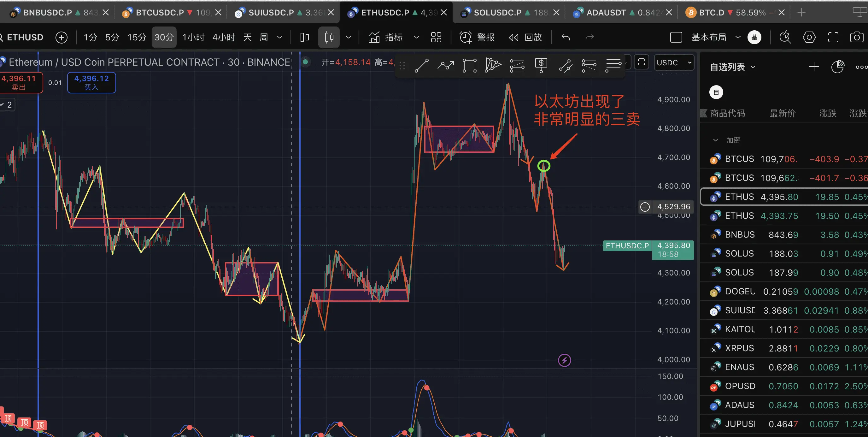Expand the 自选列表 watchlist menu

click(733, 67)
